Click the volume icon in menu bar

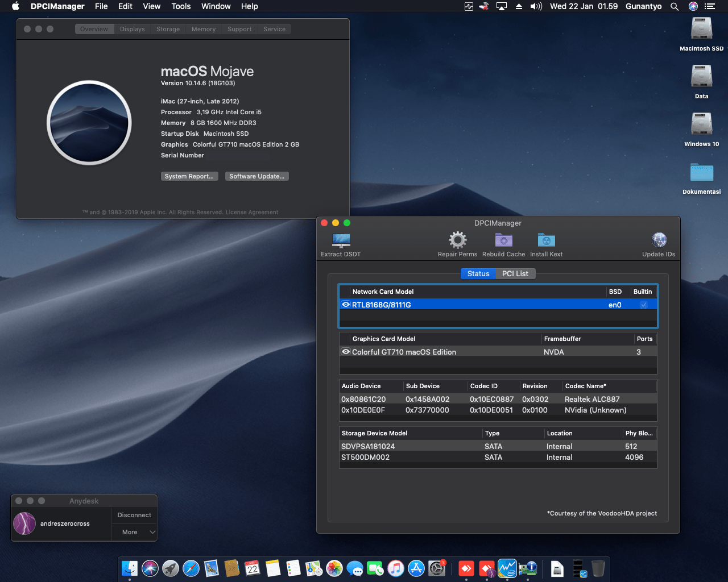pyautogui.click(x=535, y=6)
